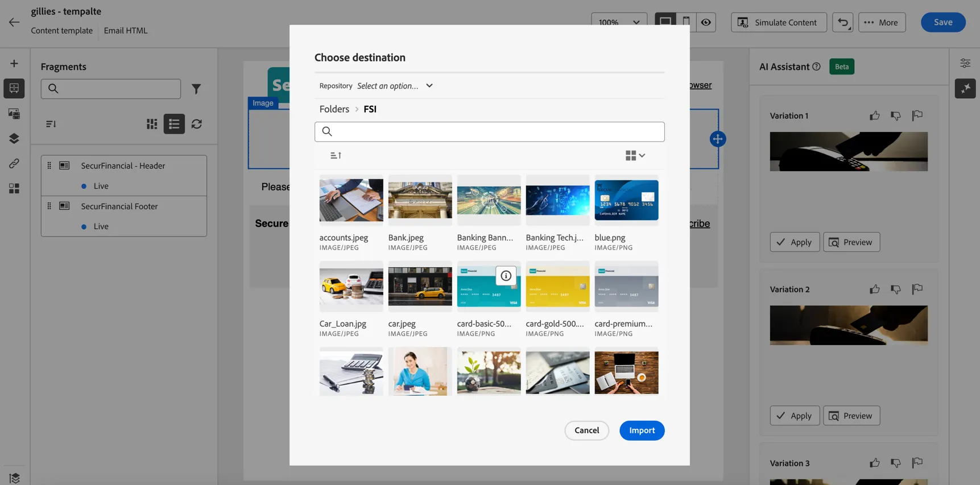Viewport: 980px width, 485px height.
Task: Toggle the preview eye icon
Action: (x=706, y=22)
